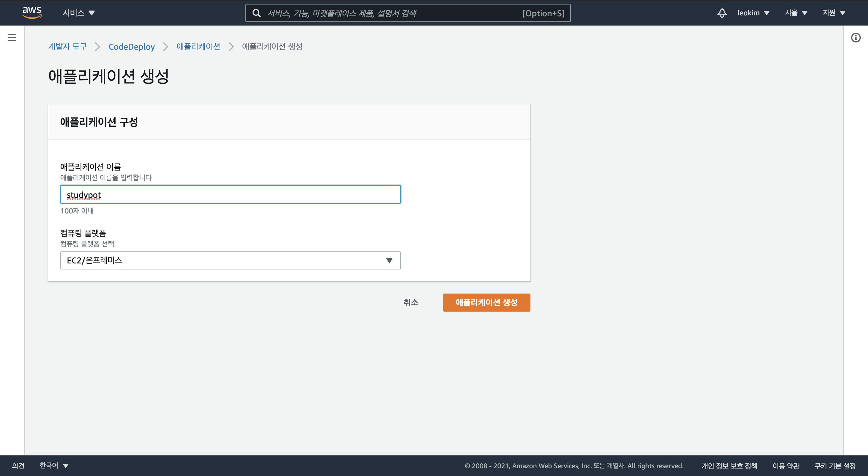Click the search magnifier icon
The height and width of the screenshot is (476, 868).
click(256, 13)
